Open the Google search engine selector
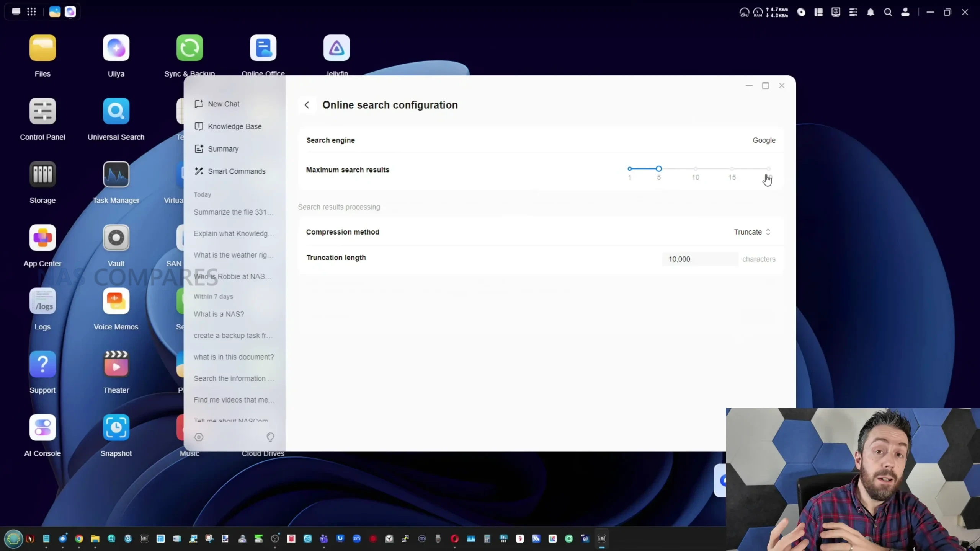Screen dimensions: 980x551 point(764,140)
